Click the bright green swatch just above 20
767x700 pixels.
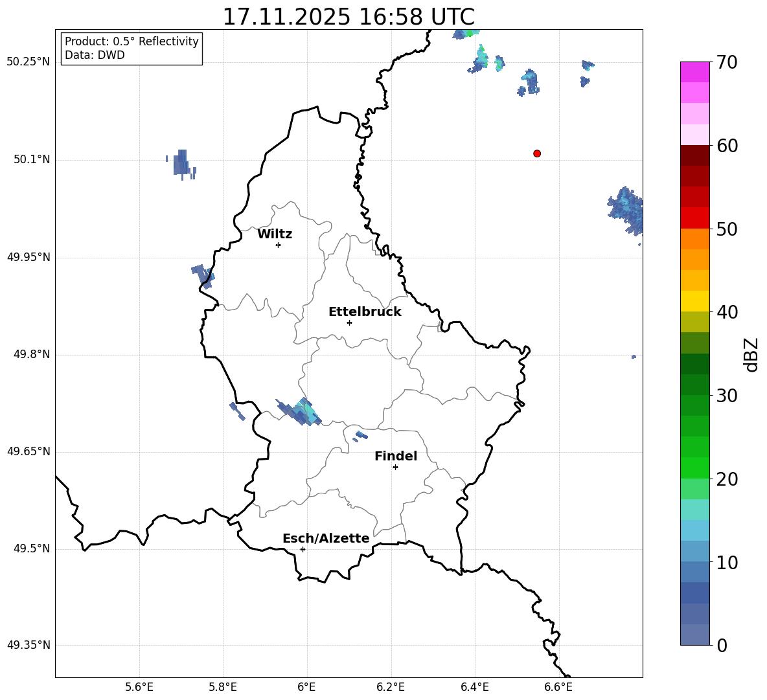[694, 468]
